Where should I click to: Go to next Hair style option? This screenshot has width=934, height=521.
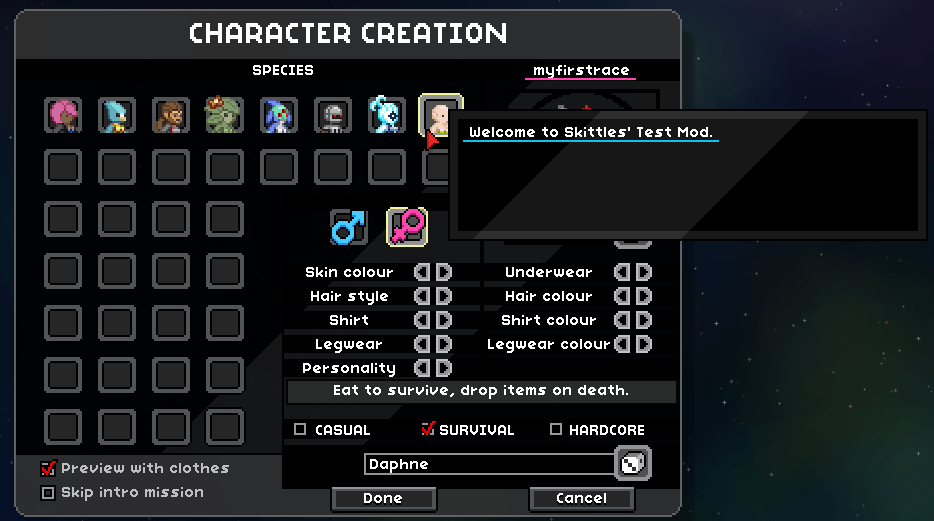[x=444, y=296]
